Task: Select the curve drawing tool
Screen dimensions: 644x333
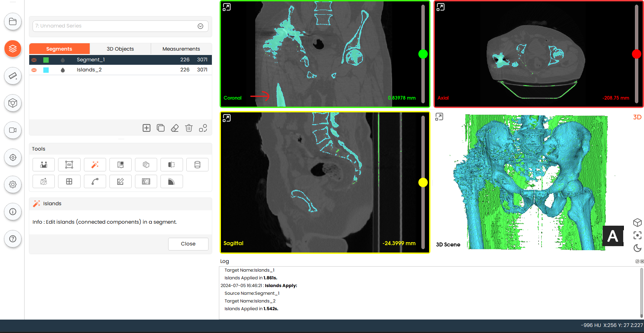Action: coord(95,181)
